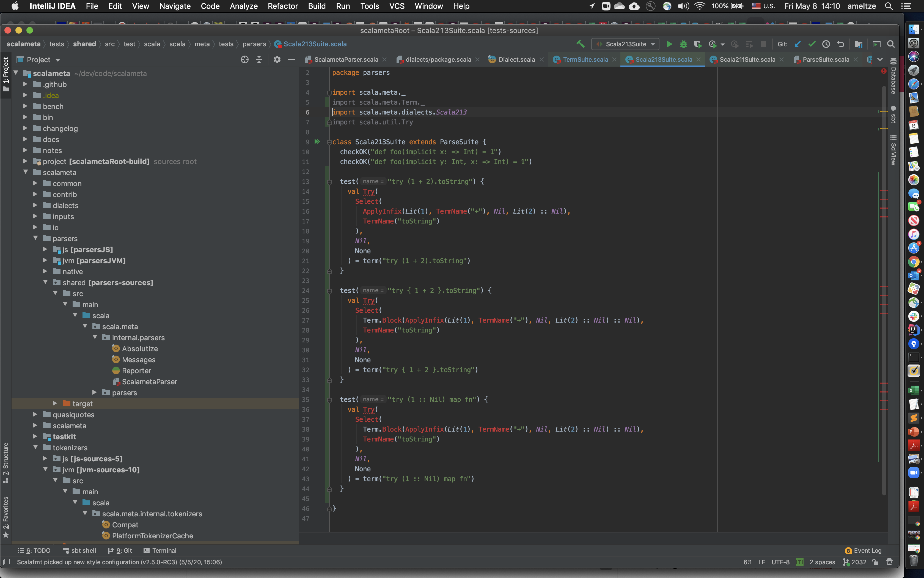Toggle tool window bars at bottom-left corner
This screenshot has width=924, height=578.
(x=7, y=562)
